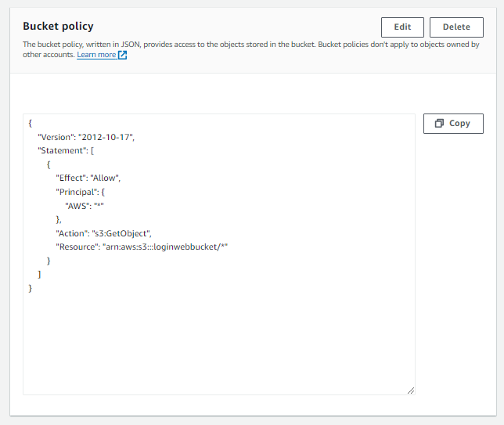504x425 pixels.
Task: Click the Resource arn loginwebbucket line
Action: click(142, 247)
